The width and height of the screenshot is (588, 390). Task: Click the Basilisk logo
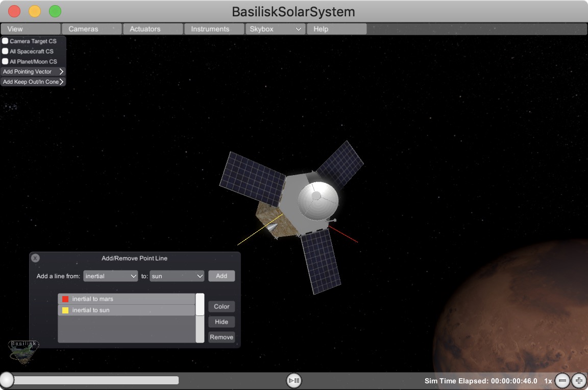coord(23,351)
